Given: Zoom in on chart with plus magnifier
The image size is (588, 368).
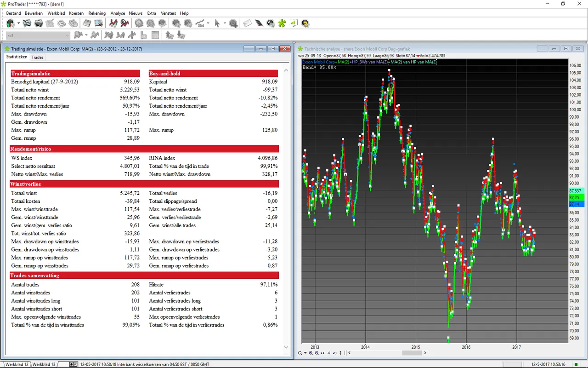Looking at the screenshot, I should point(311,353).
